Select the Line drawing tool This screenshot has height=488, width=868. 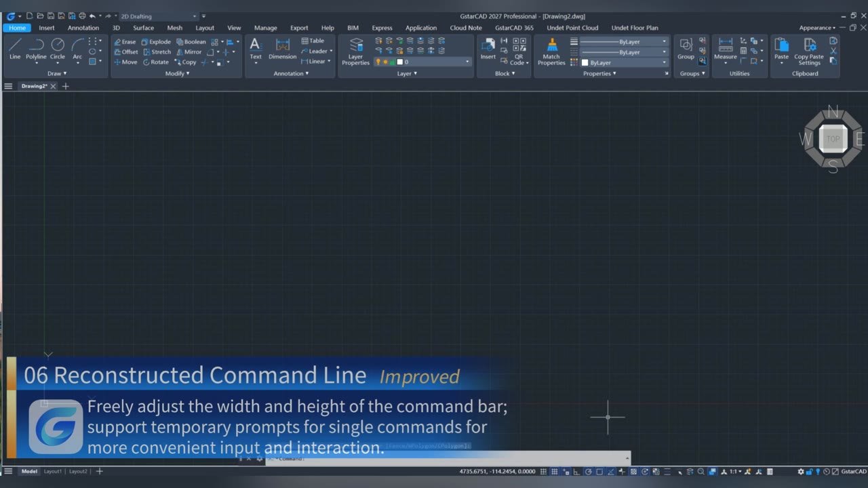(15, 49)
